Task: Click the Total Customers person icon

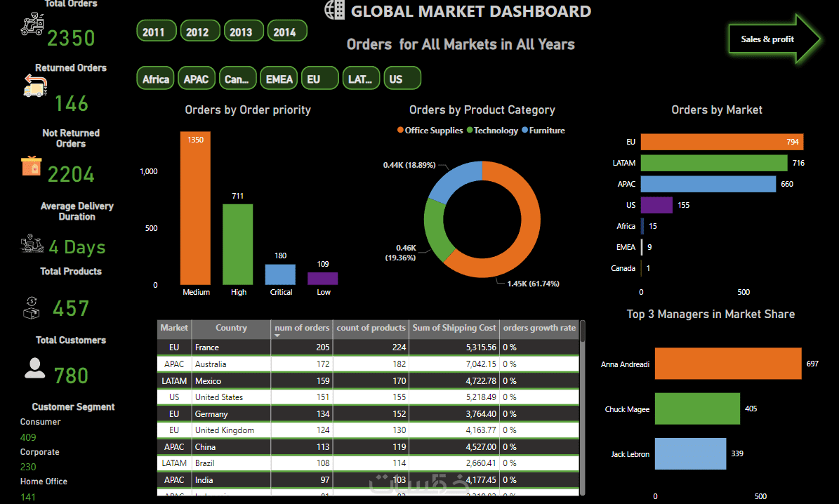Action: click(35, 368)
